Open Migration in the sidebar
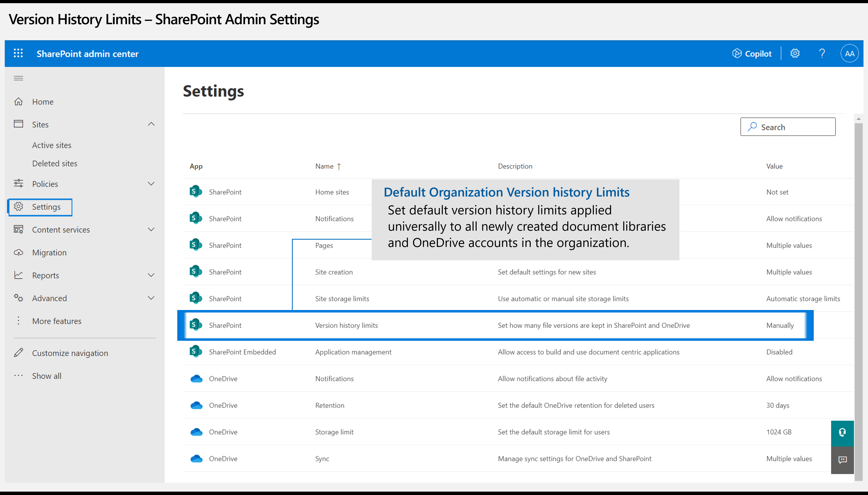This screenshot has width=868, height=495. (49, 253)
